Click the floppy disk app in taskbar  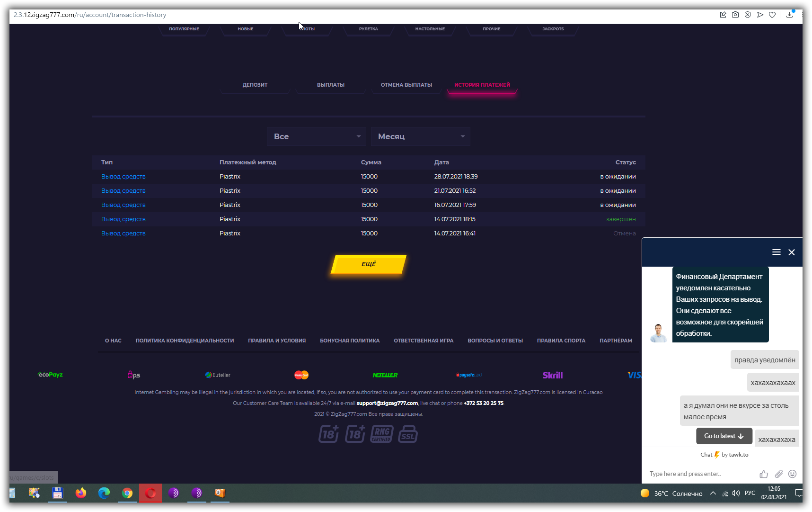point(58,493)
